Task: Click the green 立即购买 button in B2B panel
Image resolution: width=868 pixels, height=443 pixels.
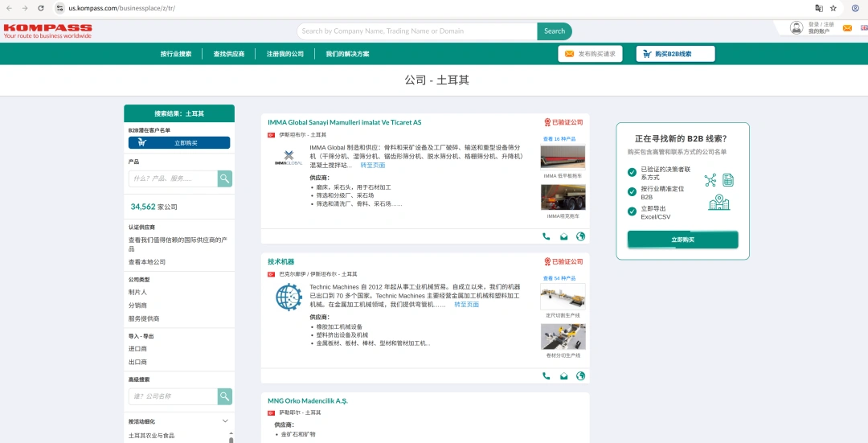Action: [682, 240]
